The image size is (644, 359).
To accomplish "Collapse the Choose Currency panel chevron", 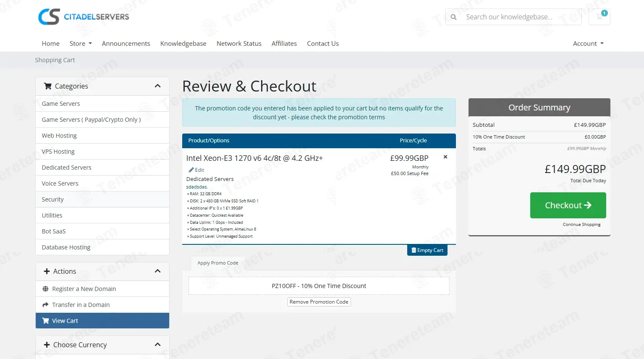I will (x=158, y=345).
